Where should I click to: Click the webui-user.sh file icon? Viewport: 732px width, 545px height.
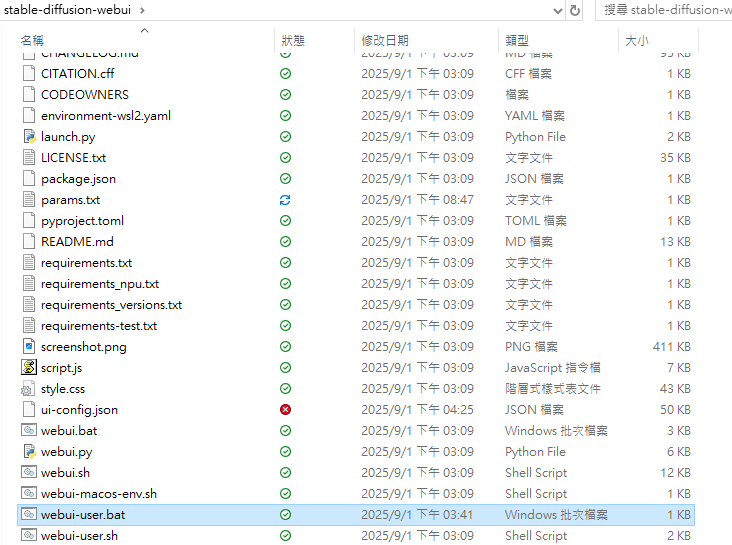click(x=29, y=535)
